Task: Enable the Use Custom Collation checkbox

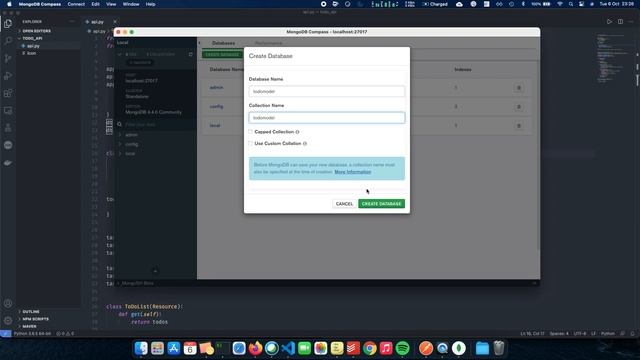Action: coord(251,144)
